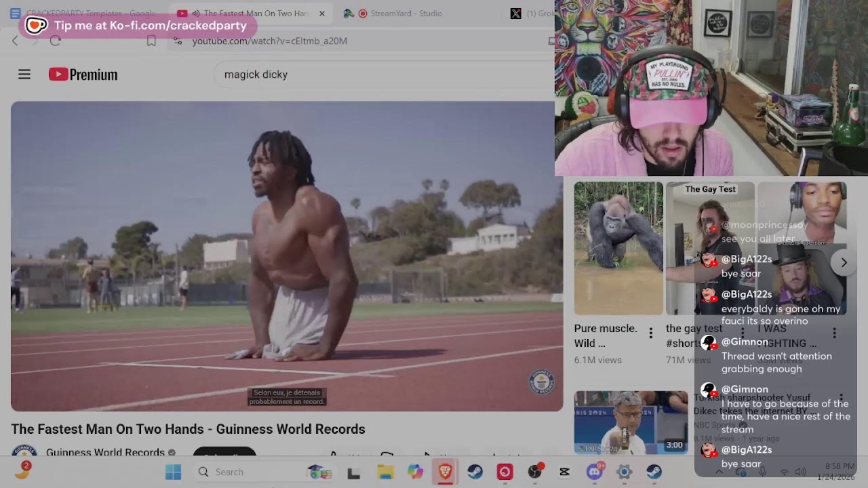Open Settings gear on the taskbar

pyautogui.click(x=624, y=472)
